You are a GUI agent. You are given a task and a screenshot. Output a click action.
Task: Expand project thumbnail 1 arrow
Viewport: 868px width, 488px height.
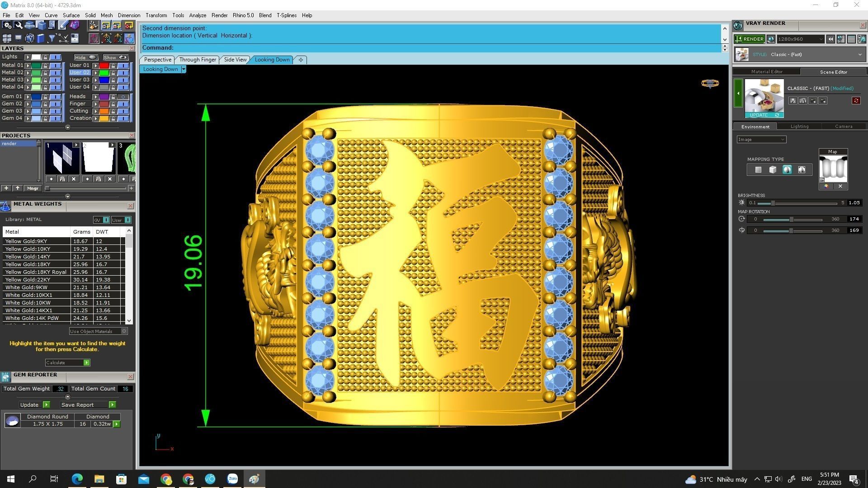point(75,145)
